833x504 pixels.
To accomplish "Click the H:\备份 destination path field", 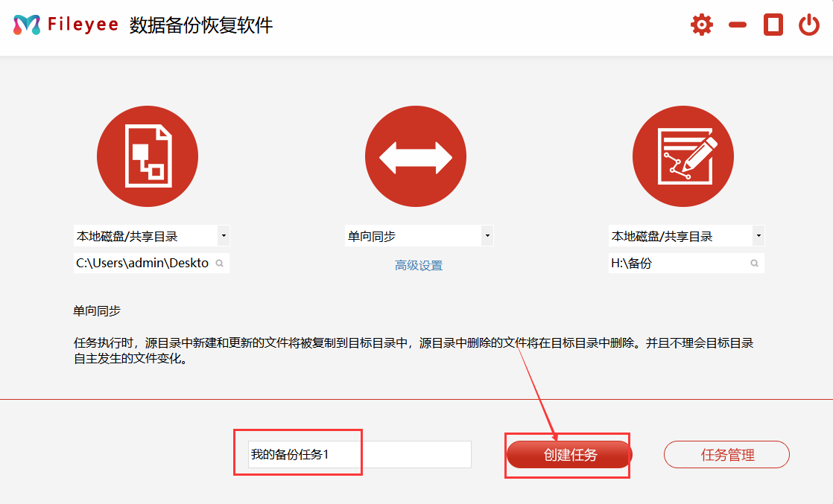I will tap(677, 264).
